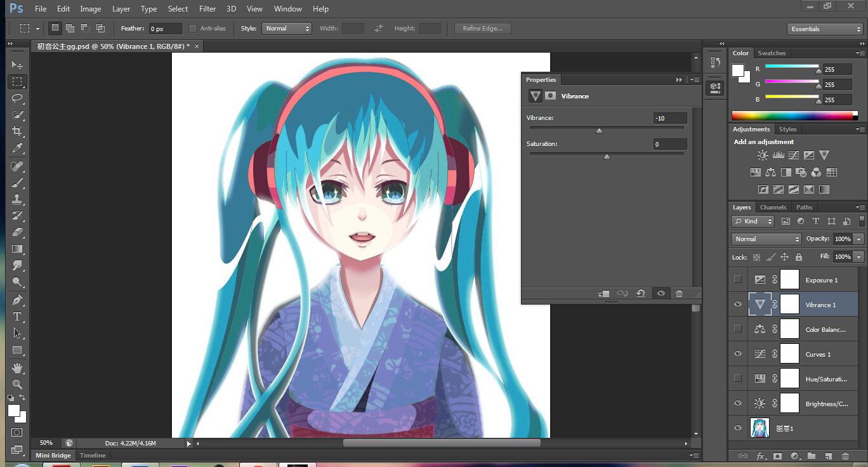Select the Clone Stamp tool

(17, 199)
